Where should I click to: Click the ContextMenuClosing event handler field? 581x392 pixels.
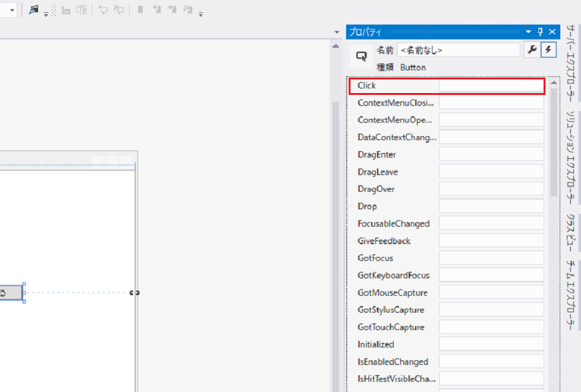pos(491,103)
